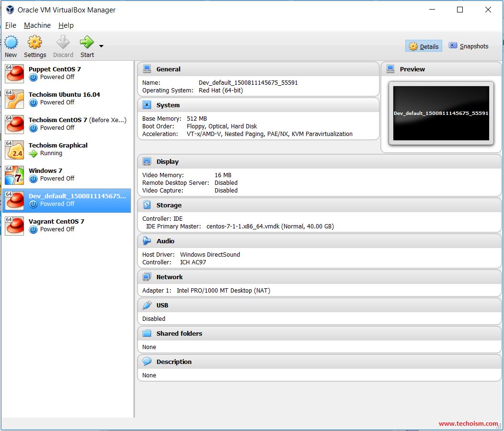The image size is (504, 431).
Task: Select Techoism Graphical name in list
Action: [58, 145]
